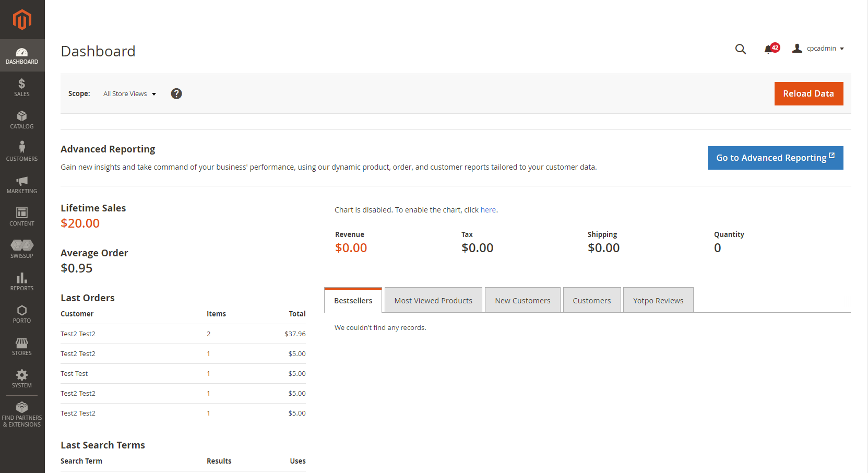Click the search magnifier icon
This screenshot has height=473, width=868.
coord(741,49)
